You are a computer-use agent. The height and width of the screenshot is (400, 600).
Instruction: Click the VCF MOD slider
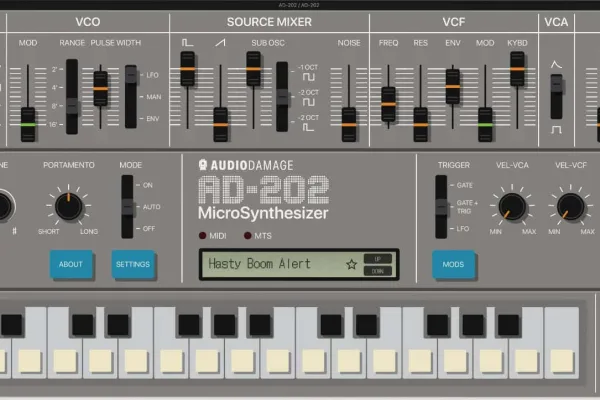(x=485, y=124)
